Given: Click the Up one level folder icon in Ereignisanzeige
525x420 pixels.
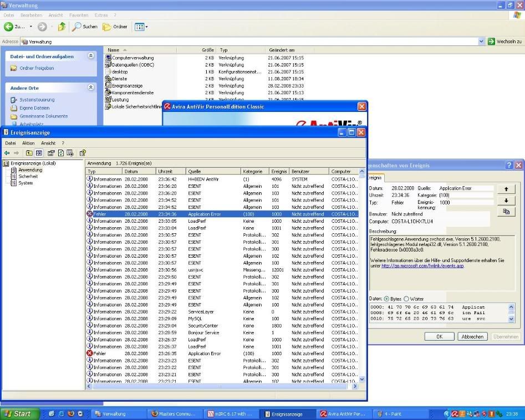Looking at the screenshot, I should (x=29, y=153).
